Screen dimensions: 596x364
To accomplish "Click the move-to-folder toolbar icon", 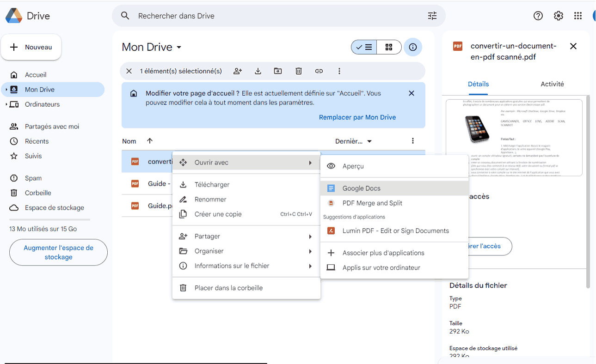I will [278, 71].
